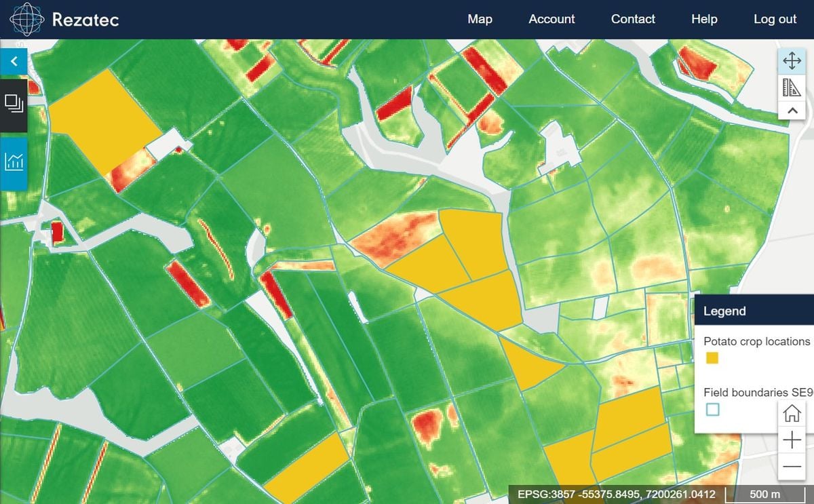
Task: Collapse the map tools chevron
Action: (x=792, y=110)
